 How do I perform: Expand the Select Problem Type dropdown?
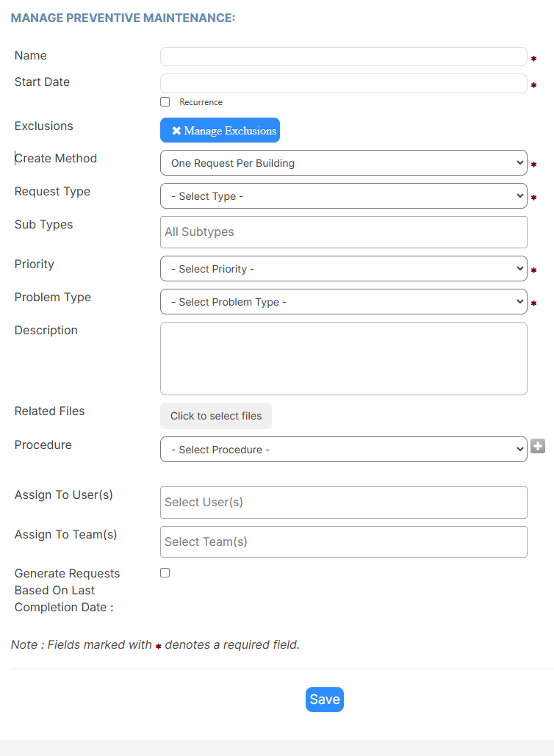343,302
